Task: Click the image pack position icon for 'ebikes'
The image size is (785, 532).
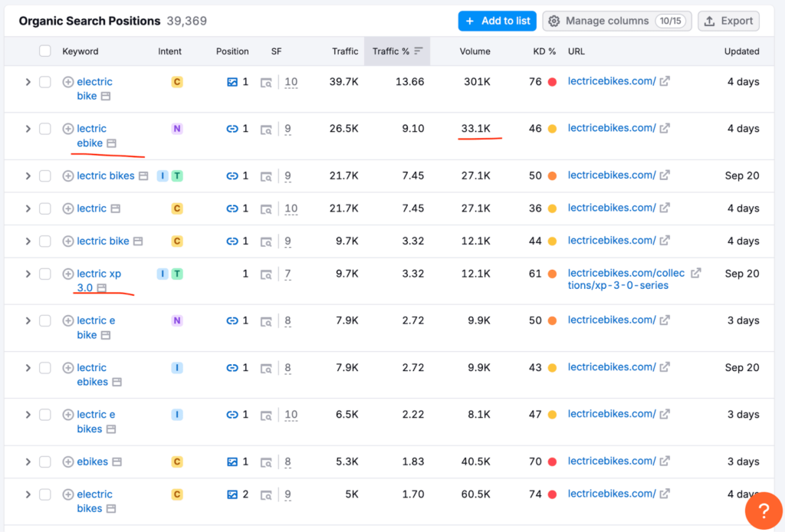Action: pyautogui.click(x=232, y=462)
